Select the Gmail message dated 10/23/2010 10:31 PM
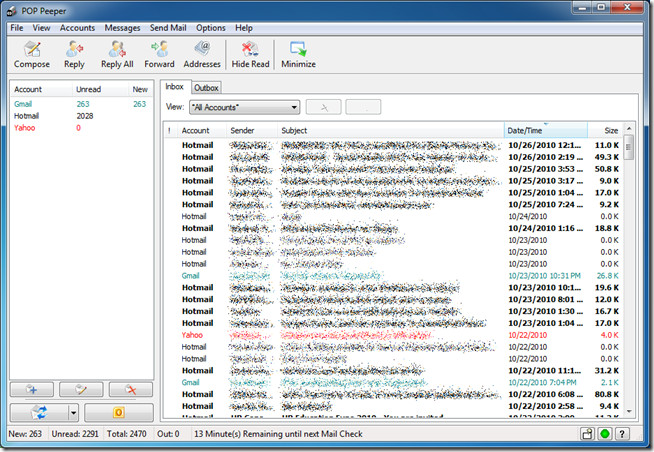The width and height of the screenshot is (654, 452). point(393,276)
